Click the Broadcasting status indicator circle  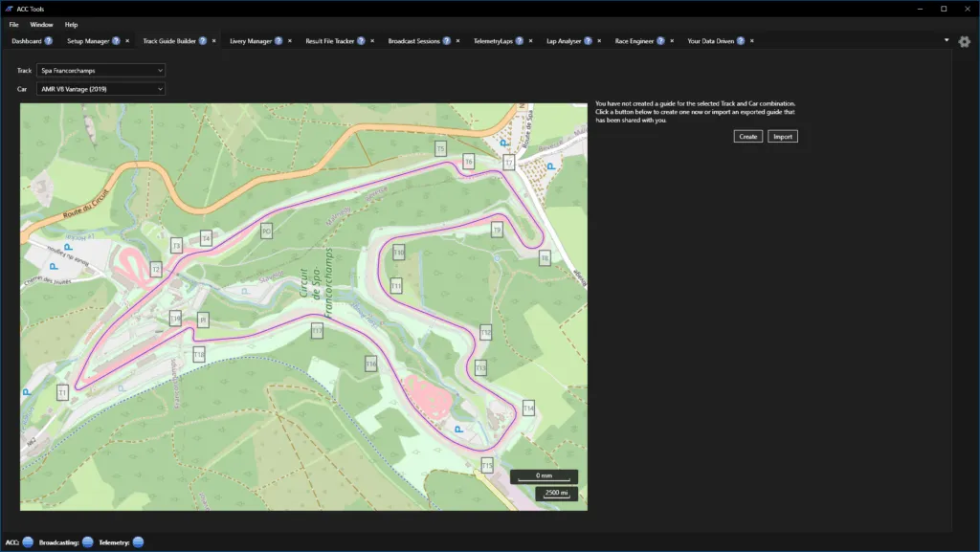87,542
